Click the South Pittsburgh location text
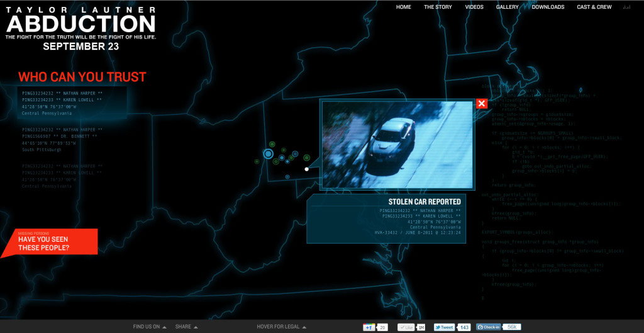Screen dimensions: 644x333 point(42,150)
